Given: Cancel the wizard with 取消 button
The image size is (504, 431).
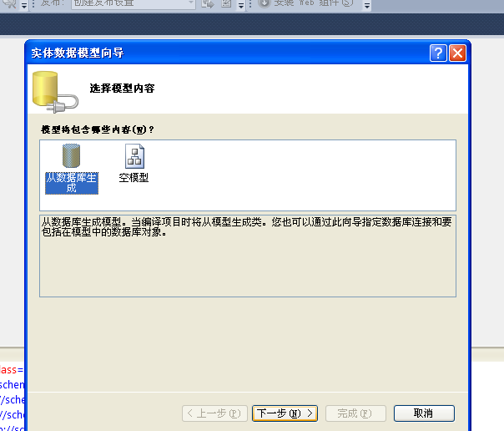Looking at the screenshot, I should 424,413.
